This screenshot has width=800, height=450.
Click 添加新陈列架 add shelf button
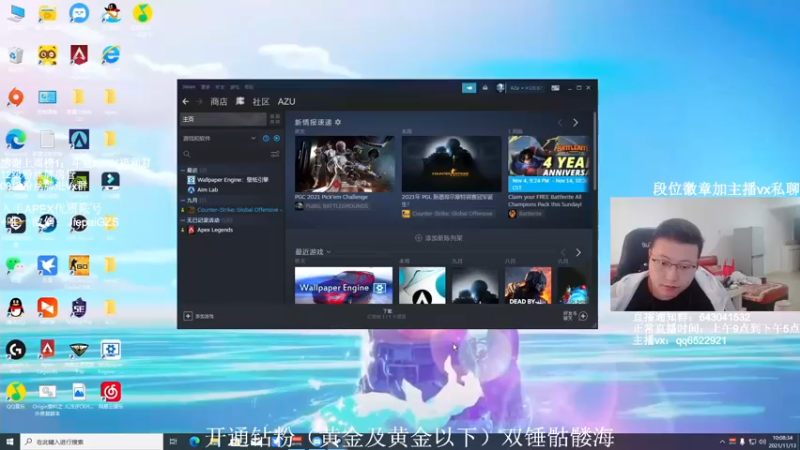439,238
